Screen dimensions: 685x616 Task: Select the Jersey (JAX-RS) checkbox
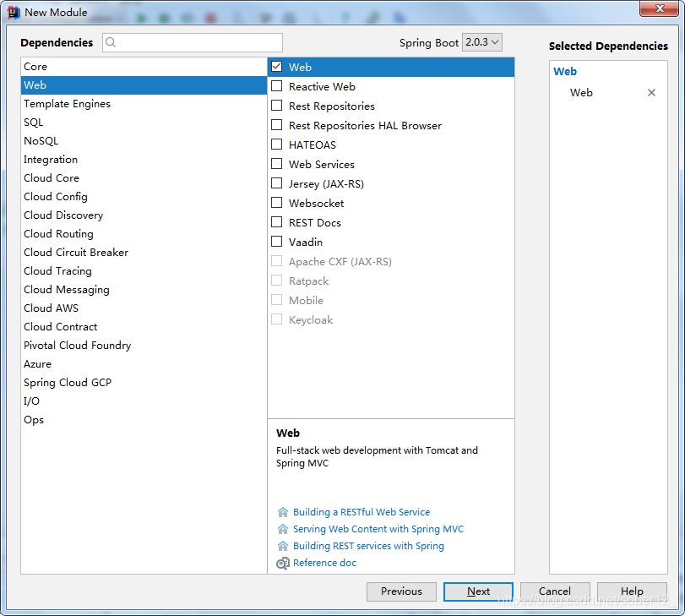point(276,183)
